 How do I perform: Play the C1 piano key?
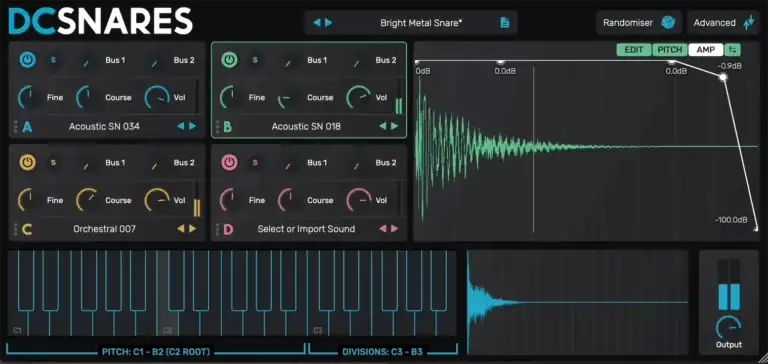[x=17, y=323]
